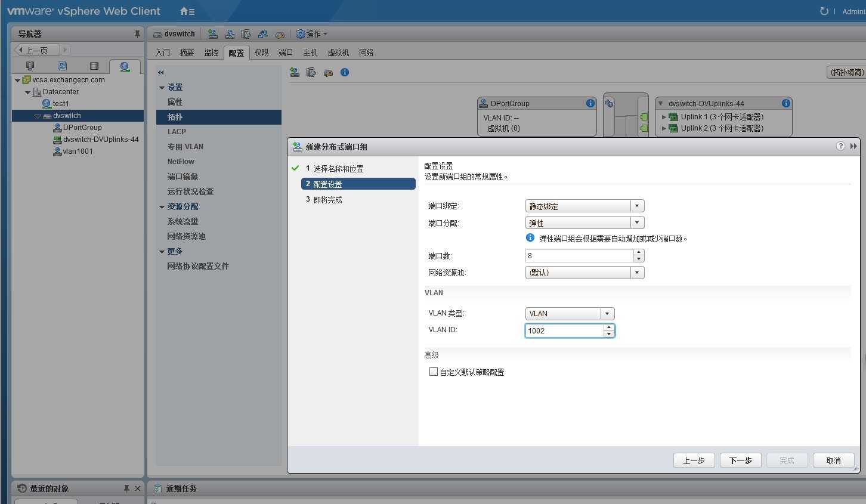Open the 摘要 tab
866x504 pixels.
click(187, 52)
